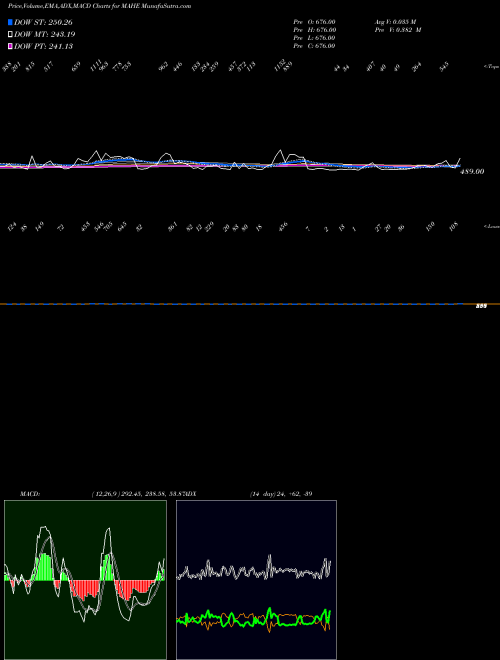Screen dimensions: 500x660
Task: Open the MACD histogram chart thumbnail
Action: [85, 580]
